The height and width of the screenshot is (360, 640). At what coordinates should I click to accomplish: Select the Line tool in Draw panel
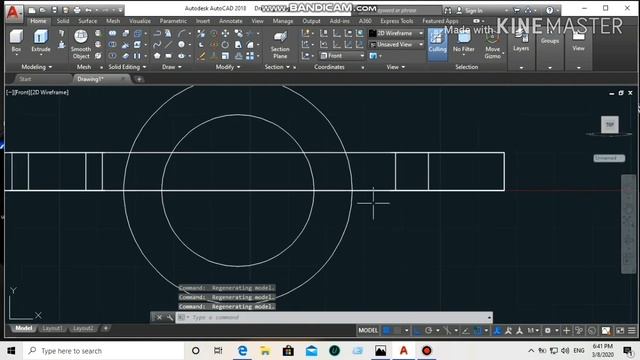[x=168, y=44]
